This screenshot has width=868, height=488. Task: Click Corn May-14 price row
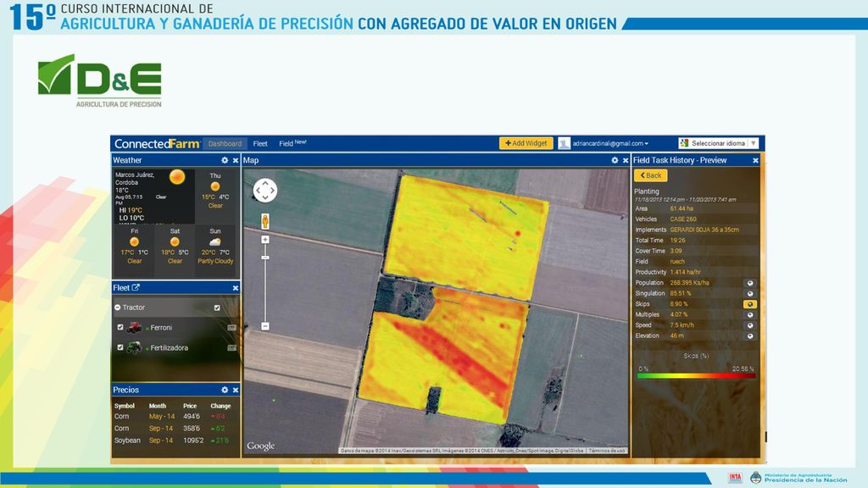tap(173, 416)
